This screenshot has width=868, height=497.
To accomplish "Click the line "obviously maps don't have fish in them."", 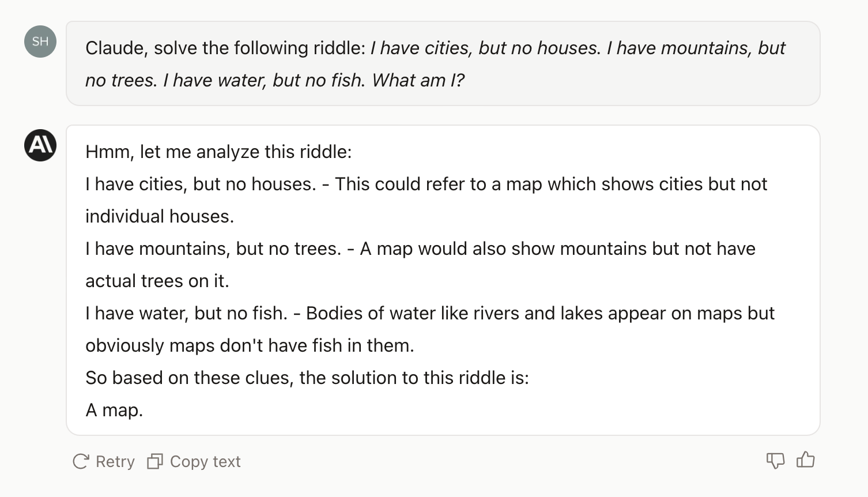I will [x=250, y=345].
